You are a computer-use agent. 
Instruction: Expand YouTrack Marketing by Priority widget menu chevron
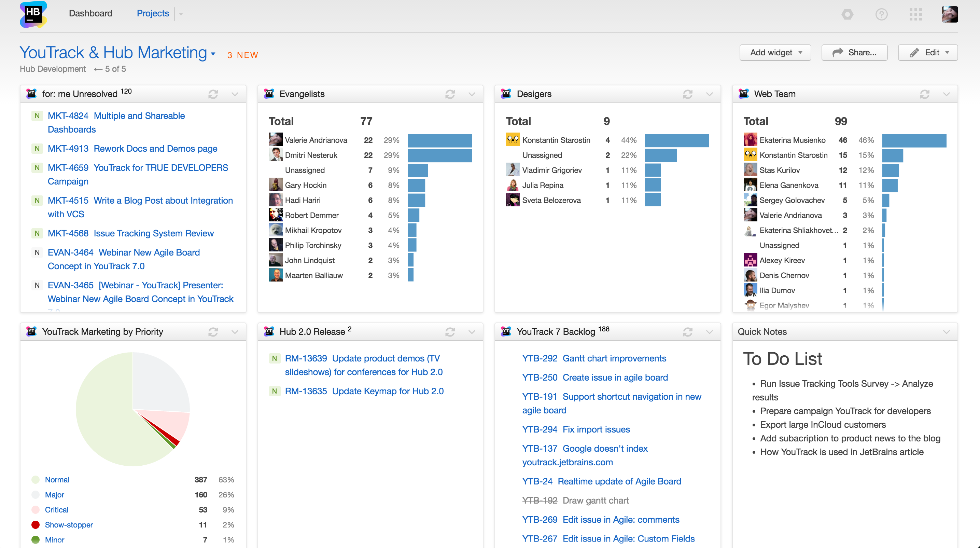point(235,332)
